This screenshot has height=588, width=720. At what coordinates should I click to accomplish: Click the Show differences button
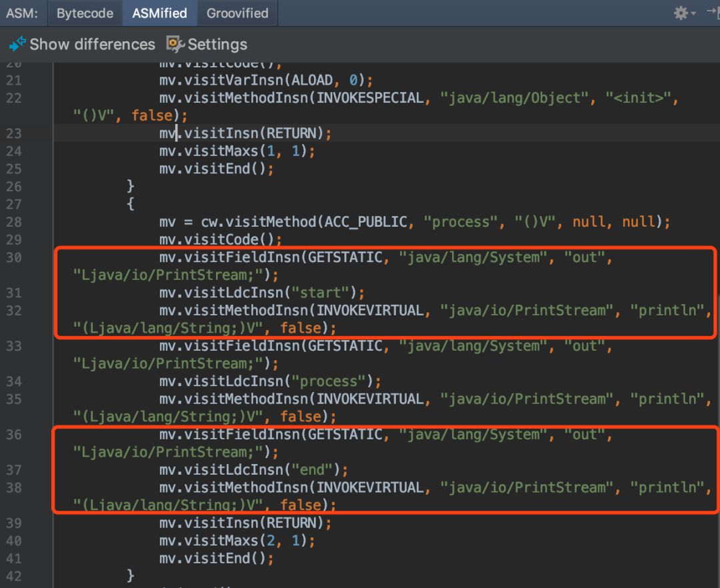[x=91, y=44]
